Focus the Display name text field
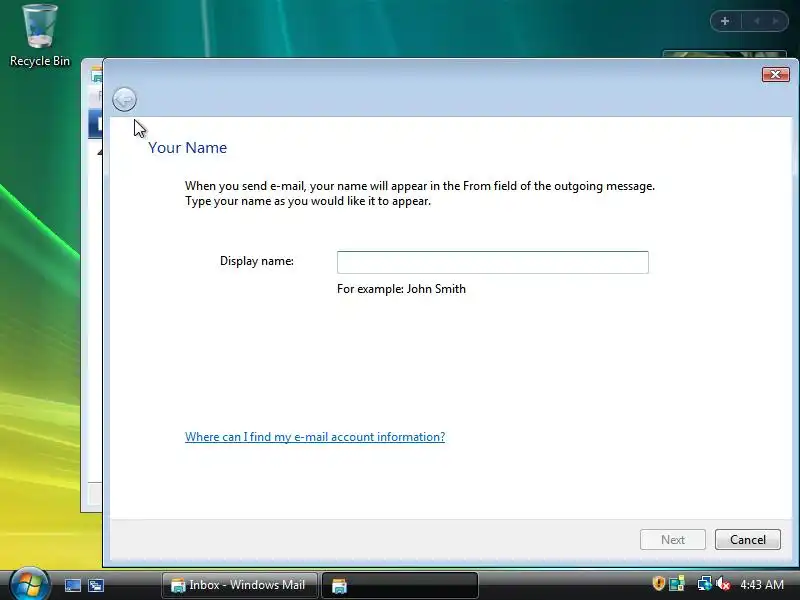 coord(492,262)
